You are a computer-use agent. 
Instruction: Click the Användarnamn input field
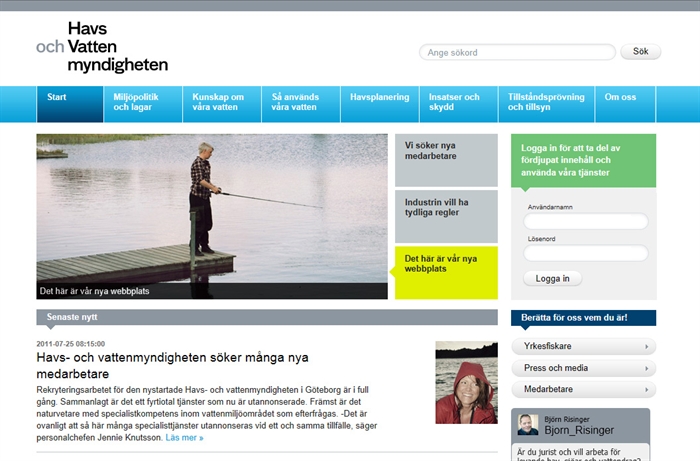point(585,221)
